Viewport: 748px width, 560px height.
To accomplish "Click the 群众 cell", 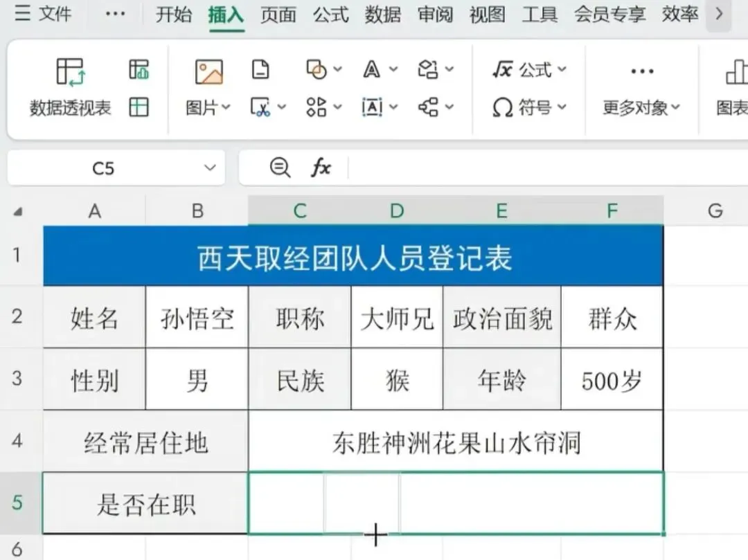I will click(612, 318).
